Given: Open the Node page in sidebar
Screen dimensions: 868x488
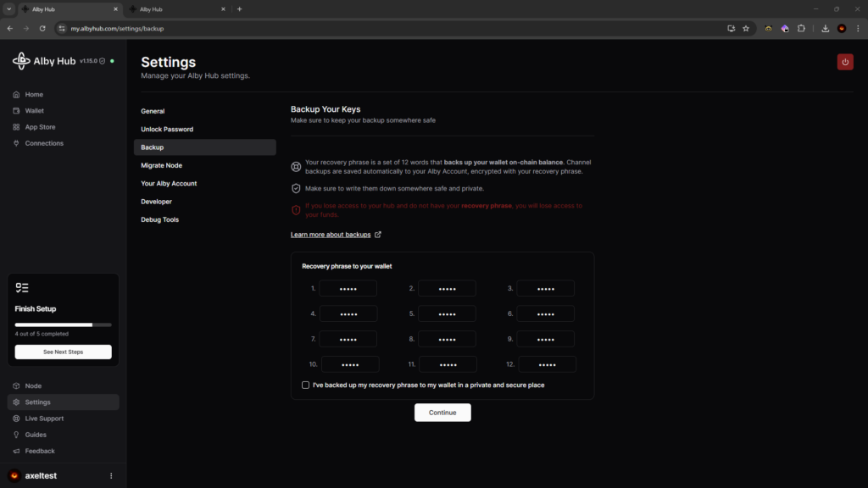Looking at the screenshot, I should coord(33,386).
